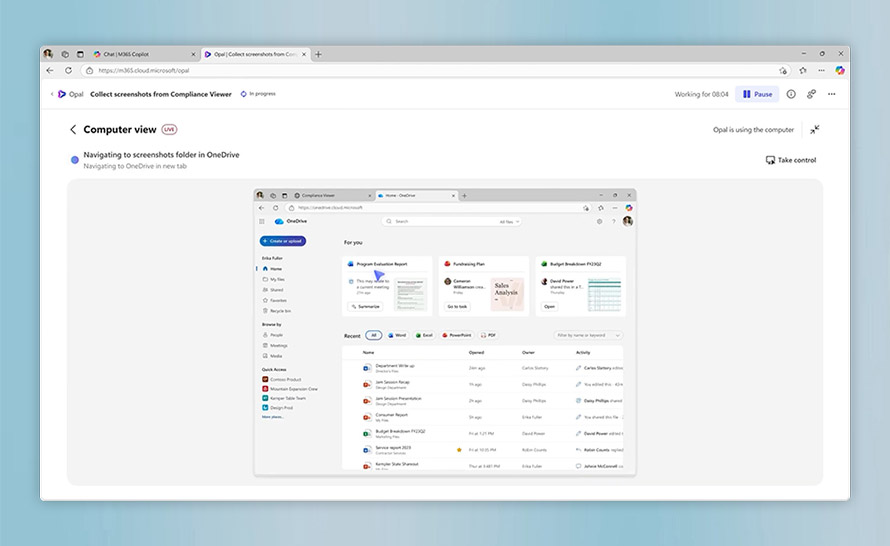Open Home in OneDrive sidebar

[275, 268]
